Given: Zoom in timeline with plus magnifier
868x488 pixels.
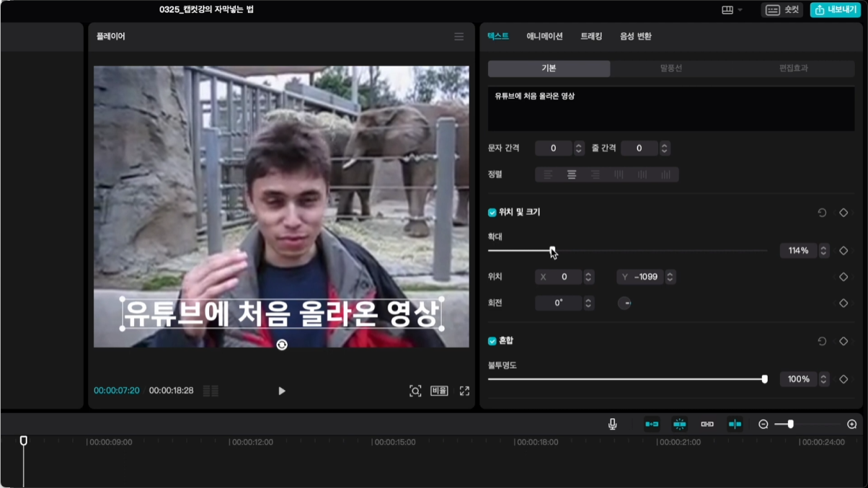Looking at the screenshot, I should [x=851, y=424].
